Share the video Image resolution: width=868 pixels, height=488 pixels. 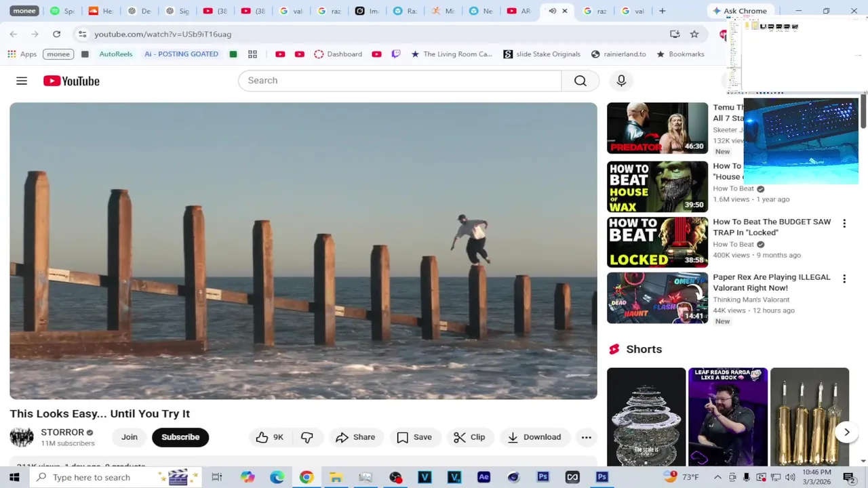[355, 437]
